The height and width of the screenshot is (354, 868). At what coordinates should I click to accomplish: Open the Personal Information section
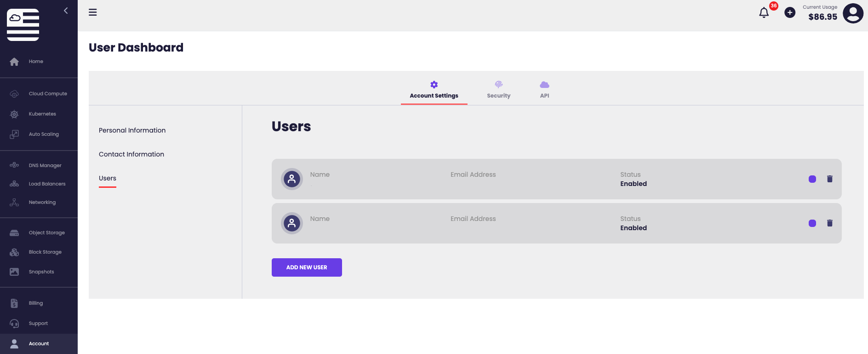tap(132, 131)
